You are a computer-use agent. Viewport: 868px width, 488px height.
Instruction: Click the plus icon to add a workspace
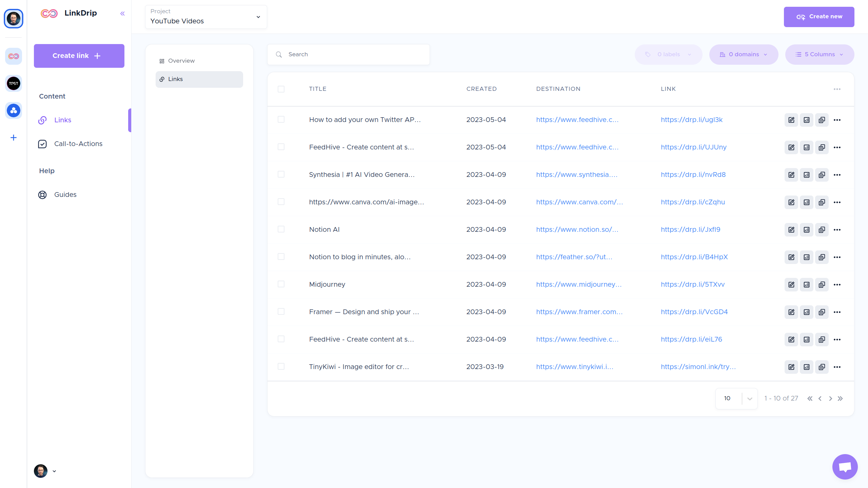(x=14, y=138)
